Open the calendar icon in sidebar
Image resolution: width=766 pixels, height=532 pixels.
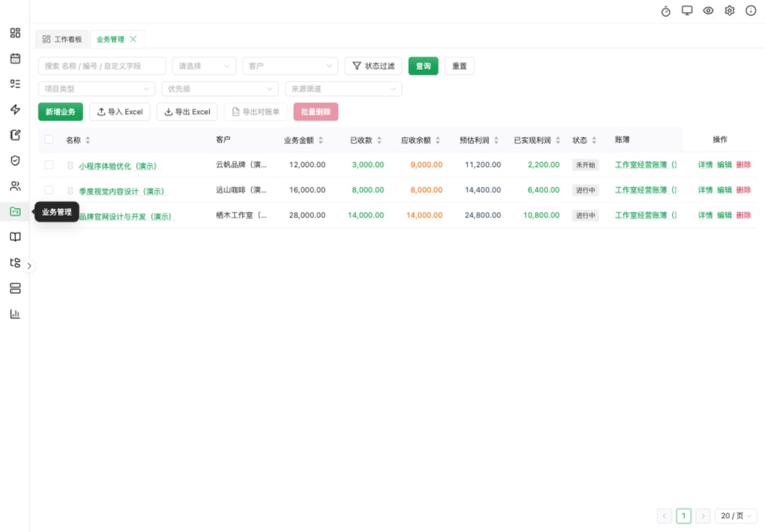[15, 59]
